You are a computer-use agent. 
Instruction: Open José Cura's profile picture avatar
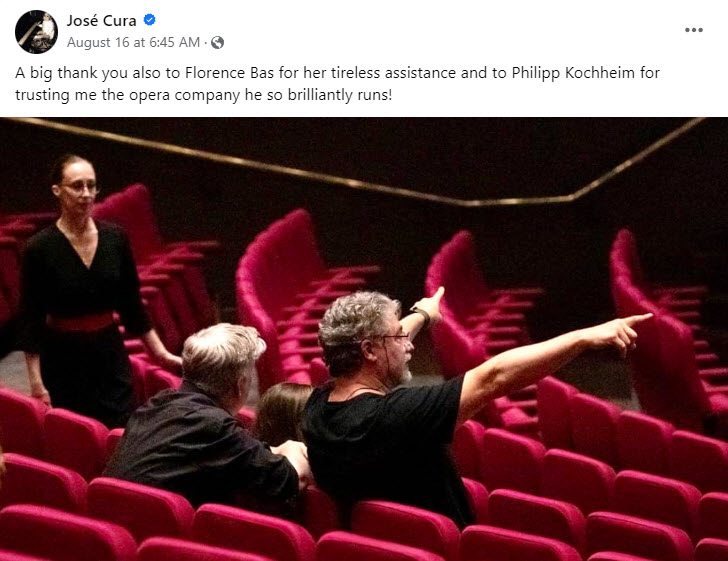coord(36,32)
